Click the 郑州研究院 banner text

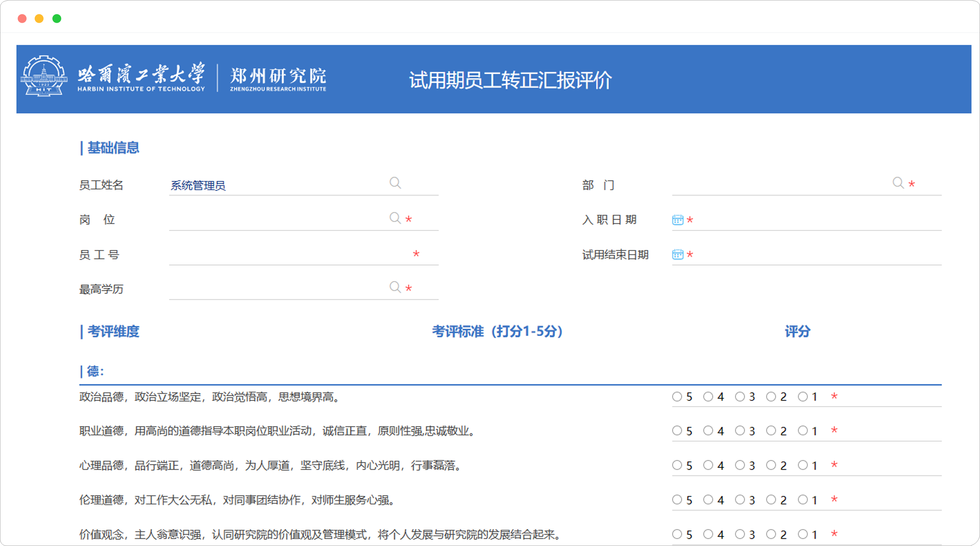click(278, 76)
